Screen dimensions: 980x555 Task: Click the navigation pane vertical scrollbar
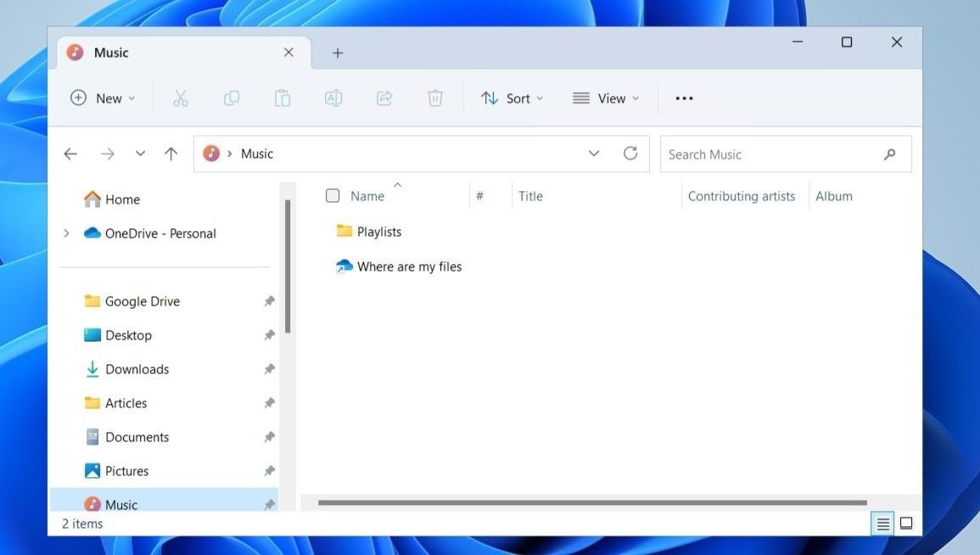pos(288,266)
